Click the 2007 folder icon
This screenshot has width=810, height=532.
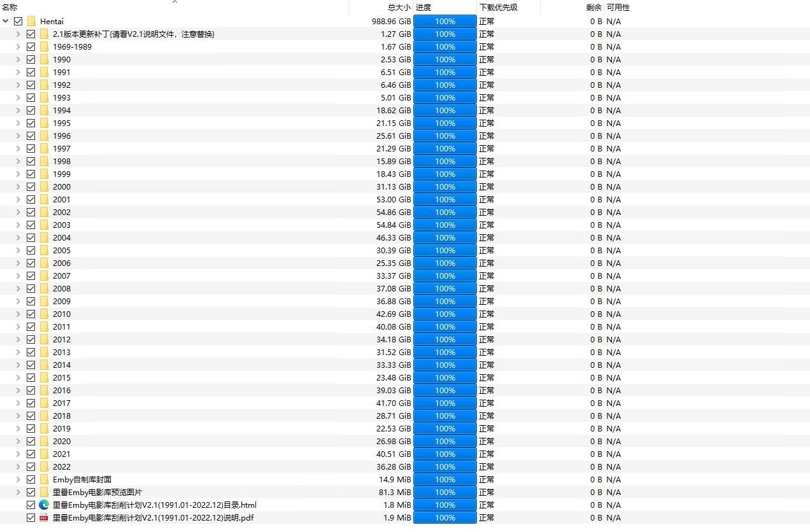(44, 276)
